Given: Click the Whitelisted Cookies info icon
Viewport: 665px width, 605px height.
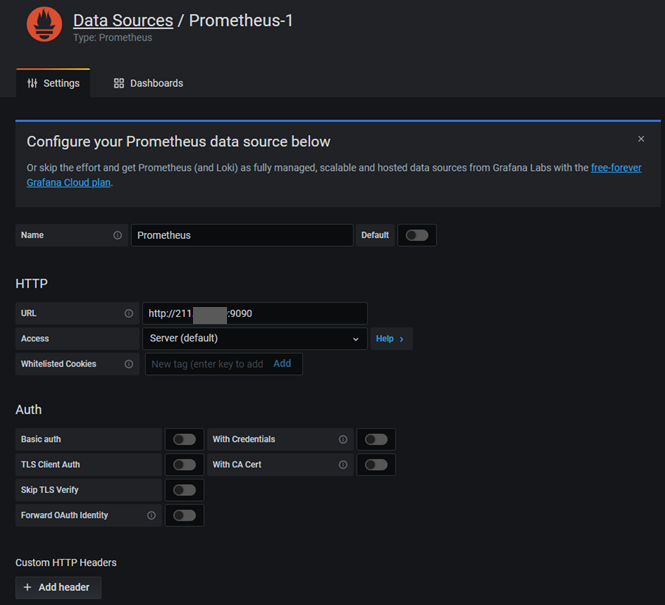Looking at the screenshot, I should [x=129, y=364].
